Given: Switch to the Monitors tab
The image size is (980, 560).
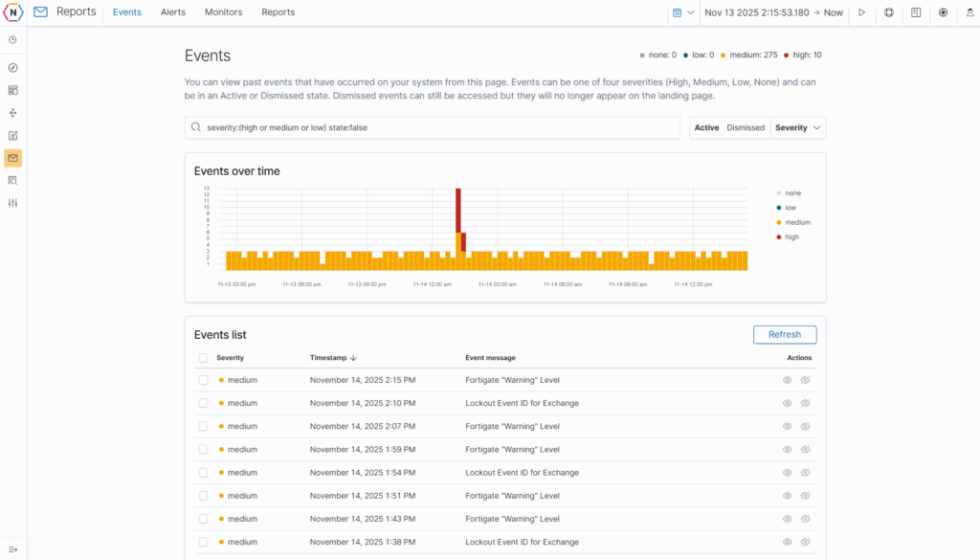Looking at the screenshot, I should click(223, 12).
